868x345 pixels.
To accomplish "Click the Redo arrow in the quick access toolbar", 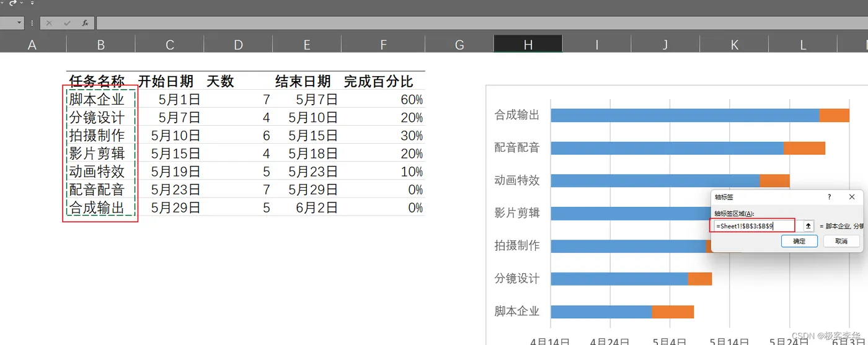I will click(x=12, y=3).
